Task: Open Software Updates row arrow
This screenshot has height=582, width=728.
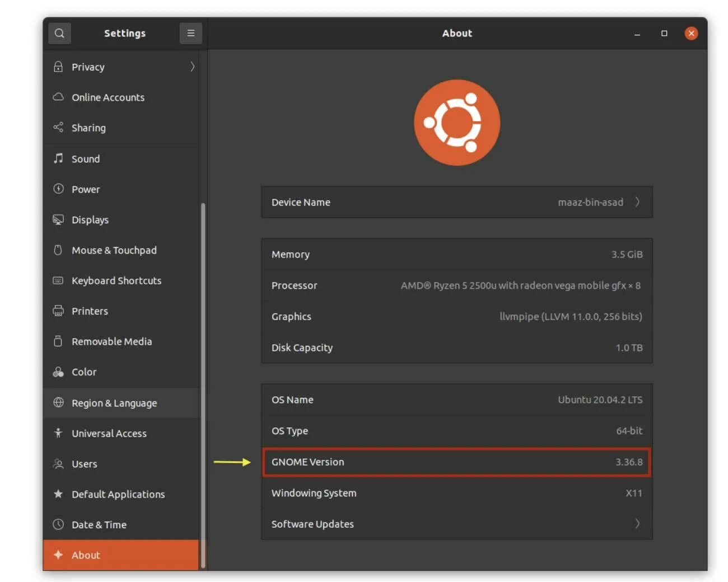Action: tap(637, 524)
